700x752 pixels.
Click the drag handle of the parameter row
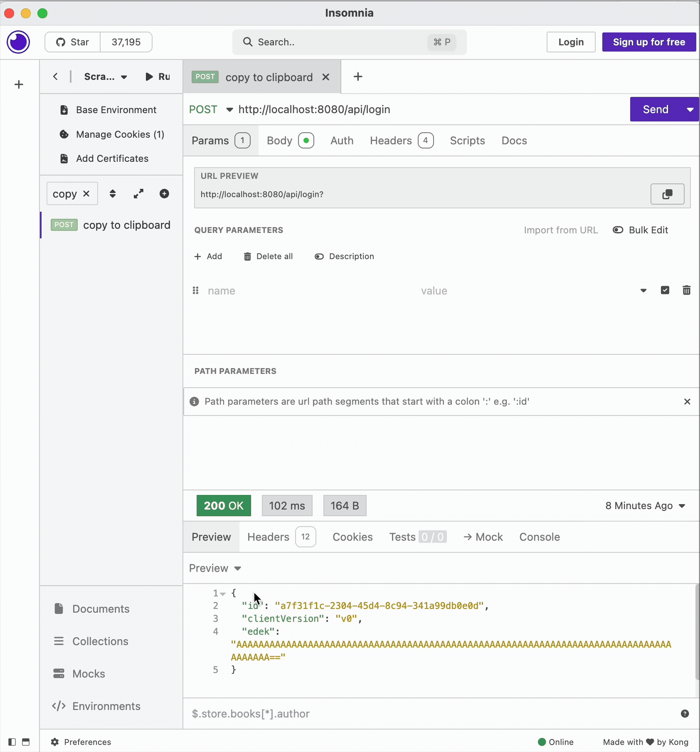click(195, 290)
